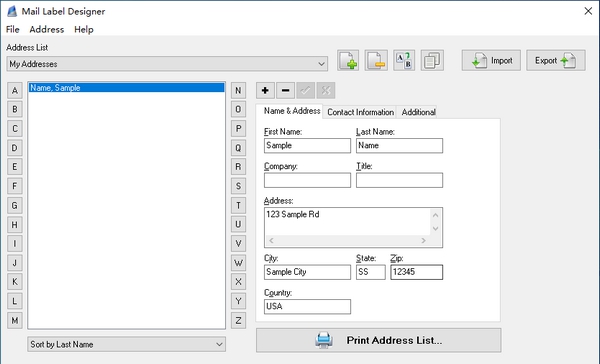Filter addresses by letter Y
600x364 pixels.
tap(238, 301)
